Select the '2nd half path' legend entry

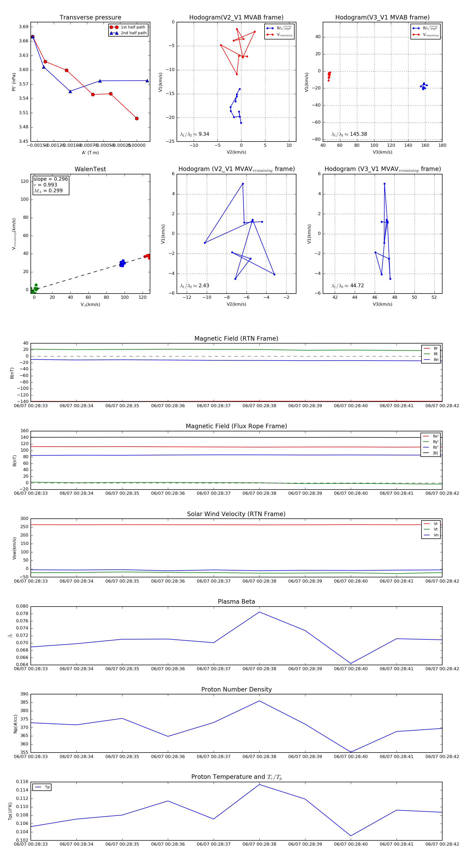click(x=128, y=33)
